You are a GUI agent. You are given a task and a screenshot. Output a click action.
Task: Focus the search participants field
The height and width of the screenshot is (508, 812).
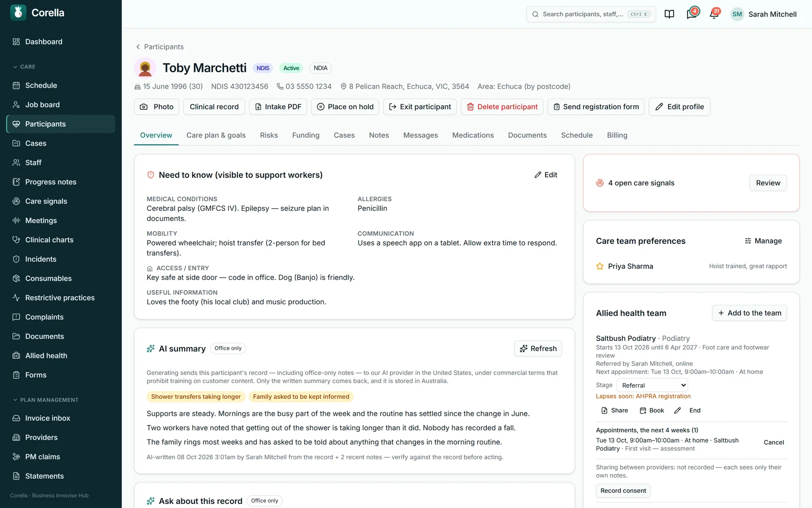pyautogui.click(x=591, y=14)
